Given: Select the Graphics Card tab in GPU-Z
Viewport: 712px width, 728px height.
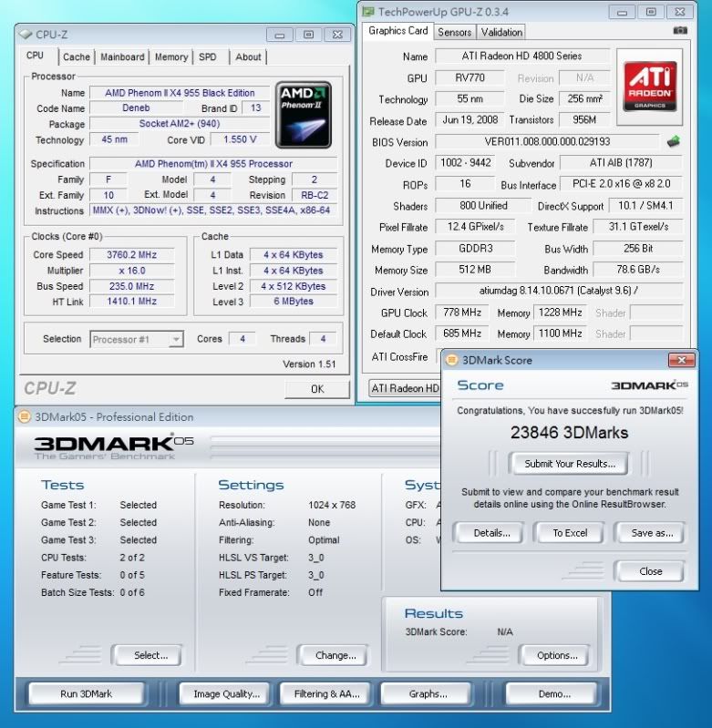Looking at the screenshot, I should (x=398, y=31).
